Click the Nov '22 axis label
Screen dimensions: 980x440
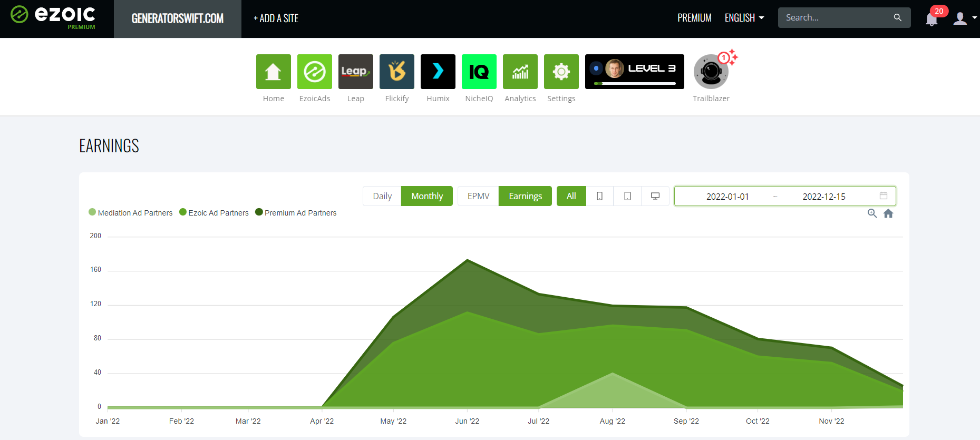pyautogui.click(x=831, y=421)
